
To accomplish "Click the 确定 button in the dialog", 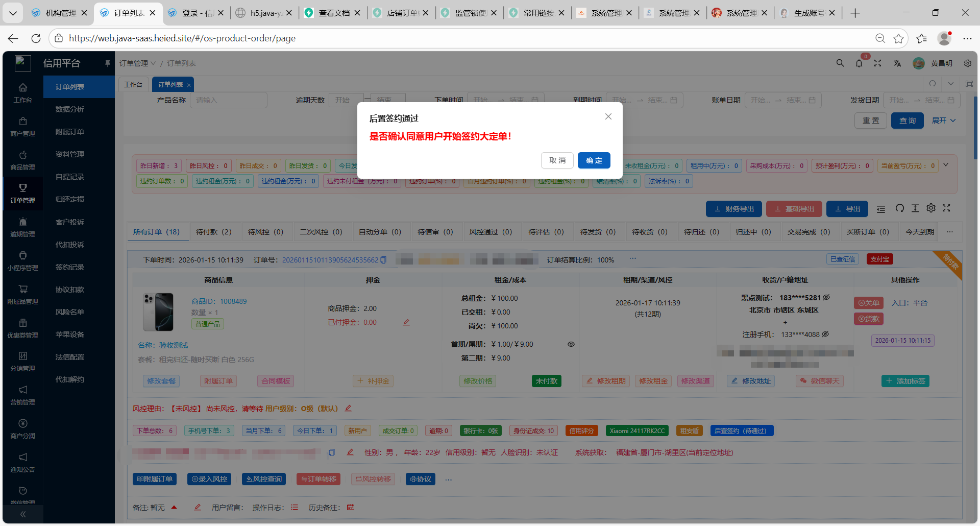I will pos(594,160).
